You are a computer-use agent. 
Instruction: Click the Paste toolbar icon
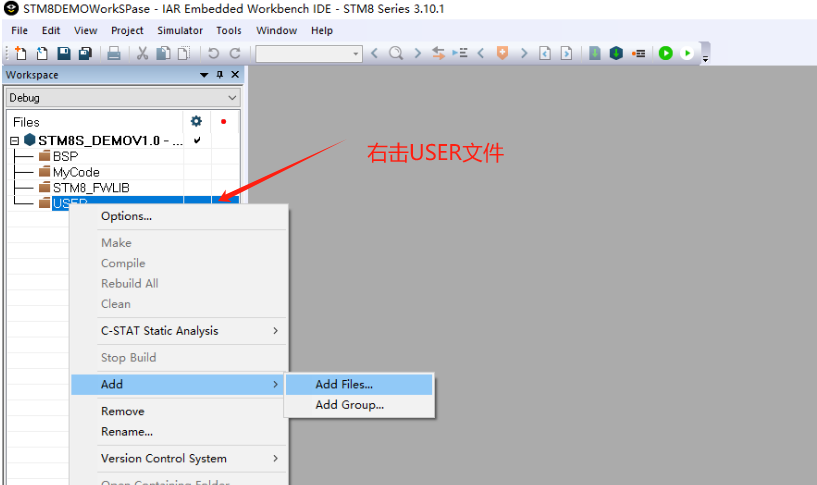pyautogui.click(x=184, y=53)
